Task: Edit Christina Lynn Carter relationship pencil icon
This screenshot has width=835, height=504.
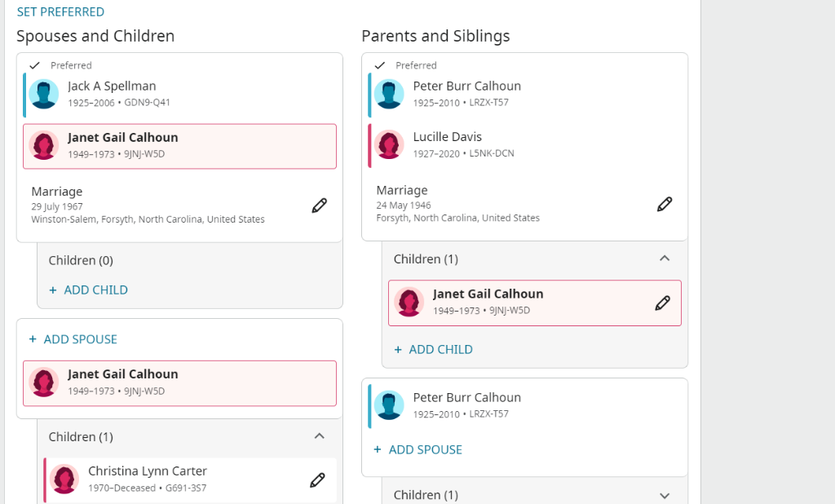Action: 317,480
